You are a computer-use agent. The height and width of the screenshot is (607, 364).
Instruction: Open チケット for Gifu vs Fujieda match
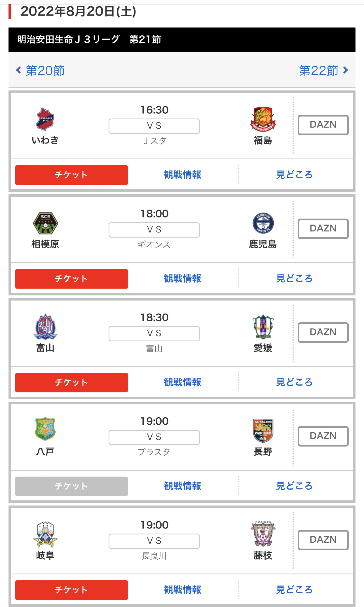[71, 590]
